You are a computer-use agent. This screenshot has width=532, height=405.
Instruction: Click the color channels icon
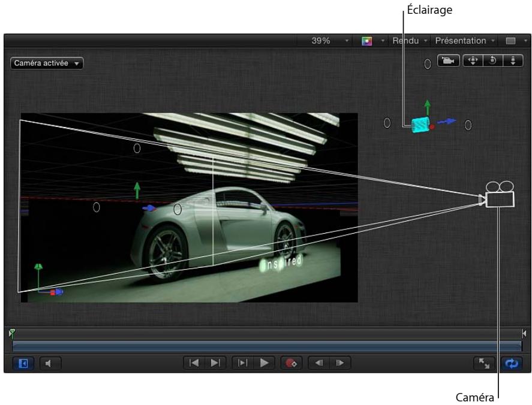pyautogui.click(x=367, y=41)
